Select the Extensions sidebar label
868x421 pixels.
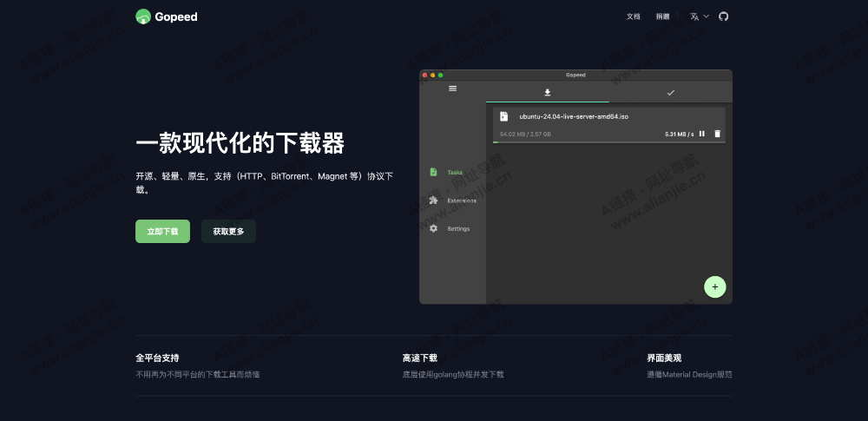(462, 201)
